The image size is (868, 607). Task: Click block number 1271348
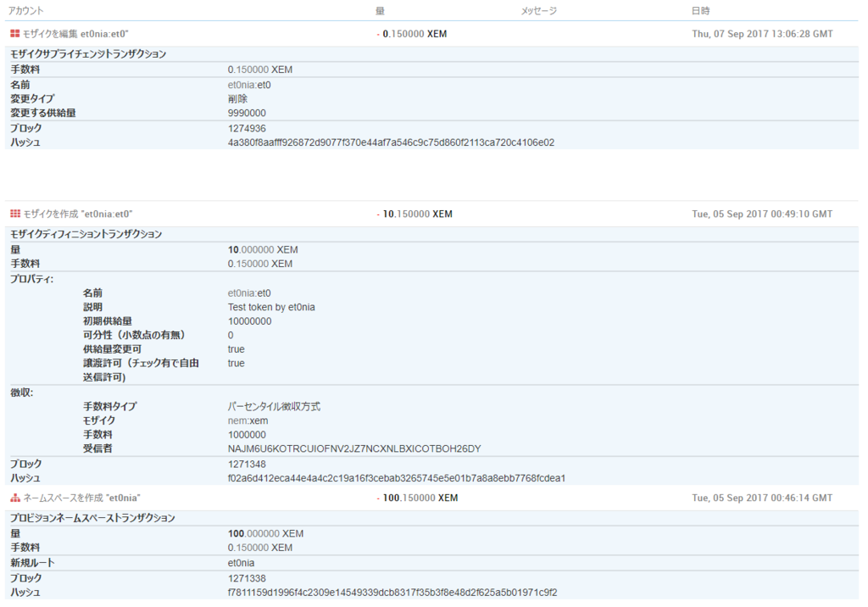(x=247, y=464)
